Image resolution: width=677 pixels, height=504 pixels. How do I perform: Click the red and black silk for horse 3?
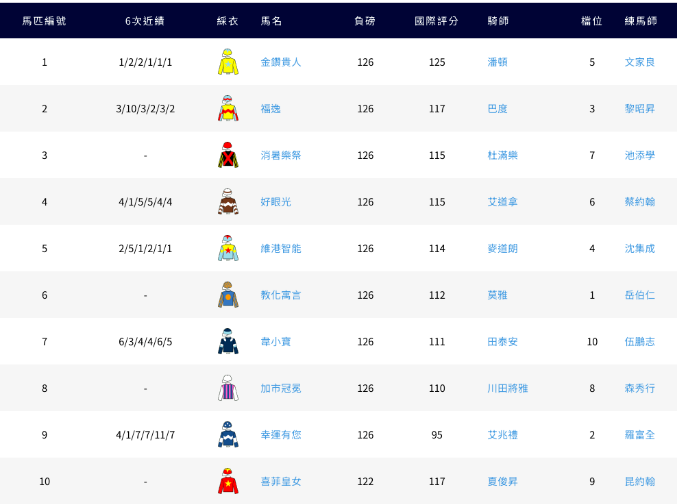click(228, 155)
